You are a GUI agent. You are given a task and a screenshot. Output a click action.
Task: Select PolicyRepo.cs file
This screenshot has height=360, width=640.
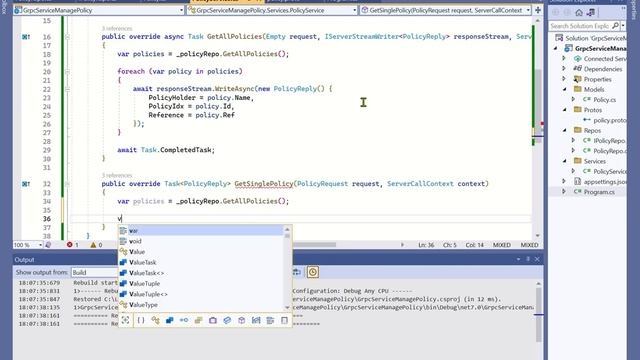pos(610,151)
